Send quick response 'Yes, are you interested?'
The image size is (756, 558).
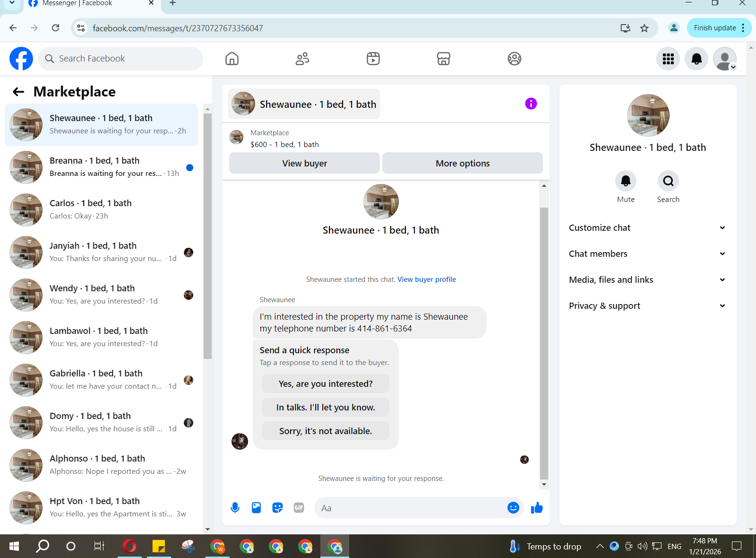tap(326, 384)
